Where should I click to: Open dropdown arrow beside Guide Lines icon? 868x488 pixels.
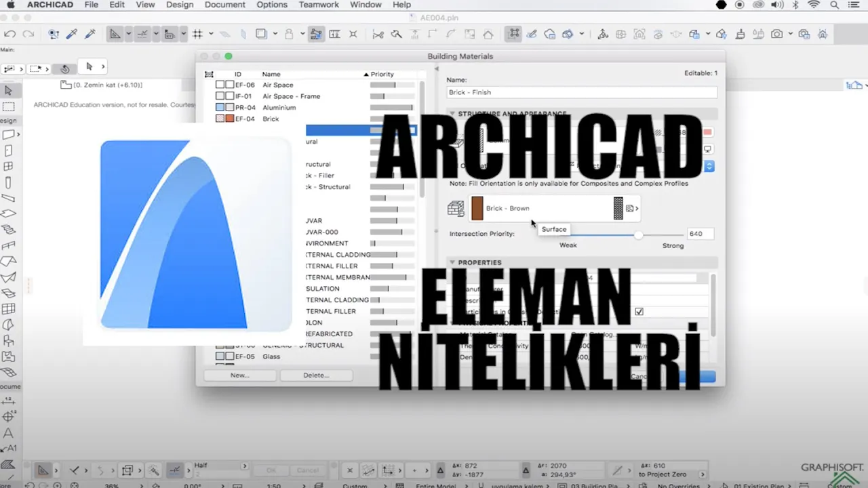click(x=127, y=34)
